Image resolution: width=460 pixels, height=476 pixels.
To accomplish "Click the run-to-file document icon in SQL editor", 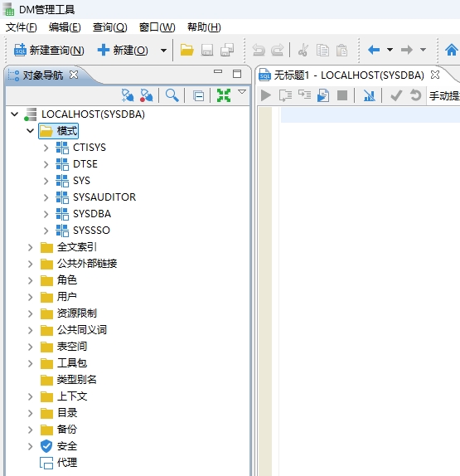I will pos(323,95).
